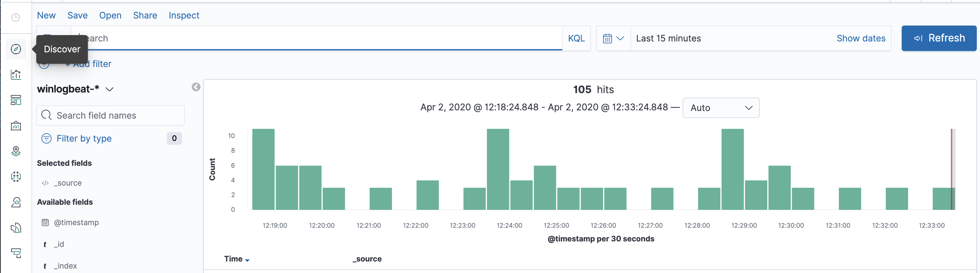Viewport: 980px width, 273px height.
Task: Open the Visualize chart icon in the sidebar
Action: pos(16,75)
